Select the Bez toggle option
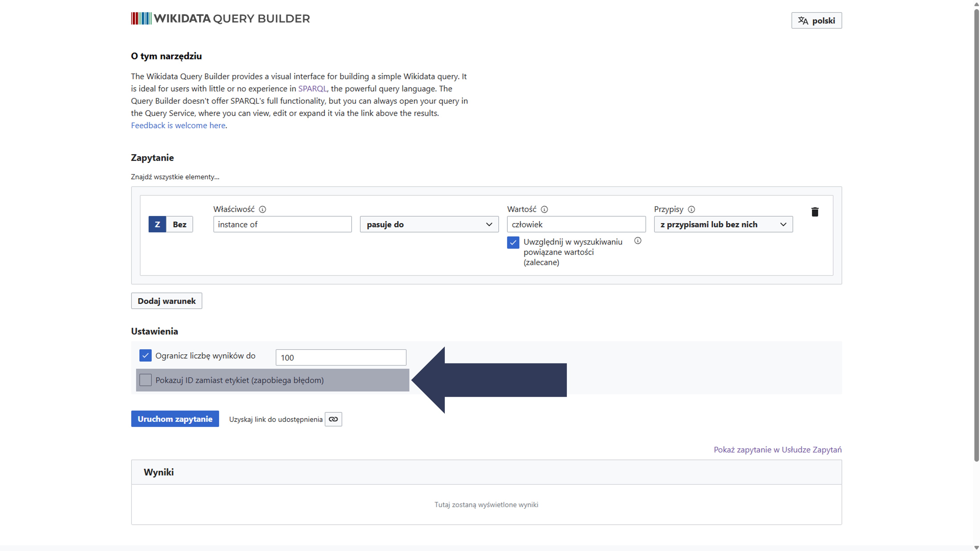Image resolution: width=980 pixels, height=551 pixels. pos(180,225)
